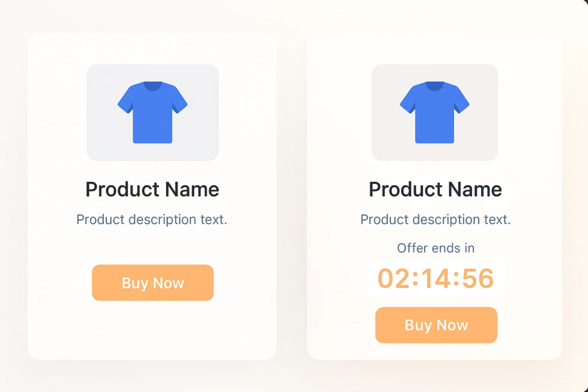Click the collar of the right card's t-shirt

(x=435, y=86)
